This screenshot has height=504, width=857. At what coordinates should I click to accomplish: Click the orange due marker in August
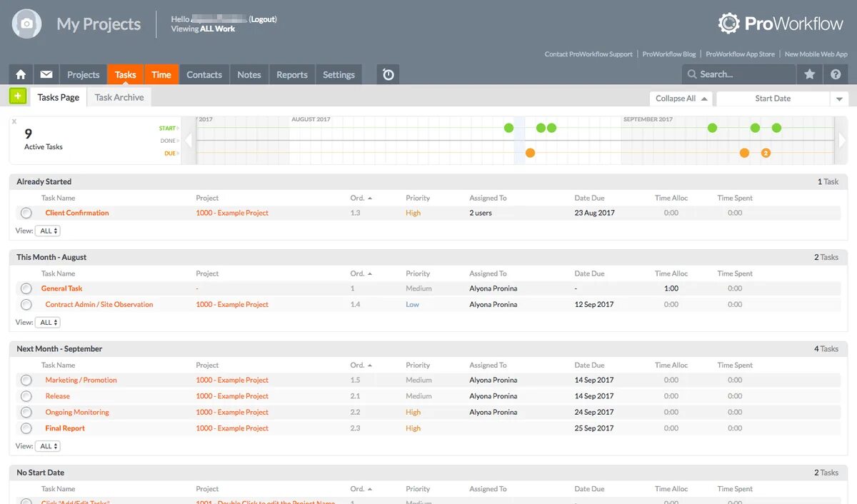(x=530, y=153)
